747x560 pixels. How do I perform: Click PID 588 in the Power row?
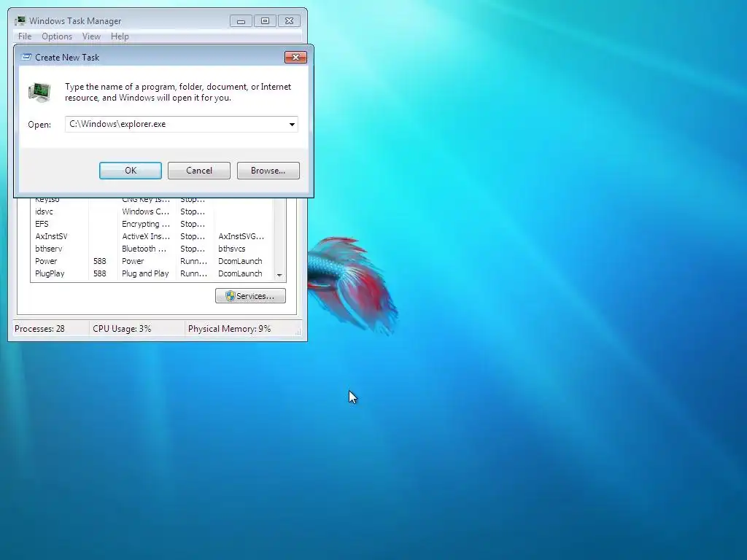(99, 261)
